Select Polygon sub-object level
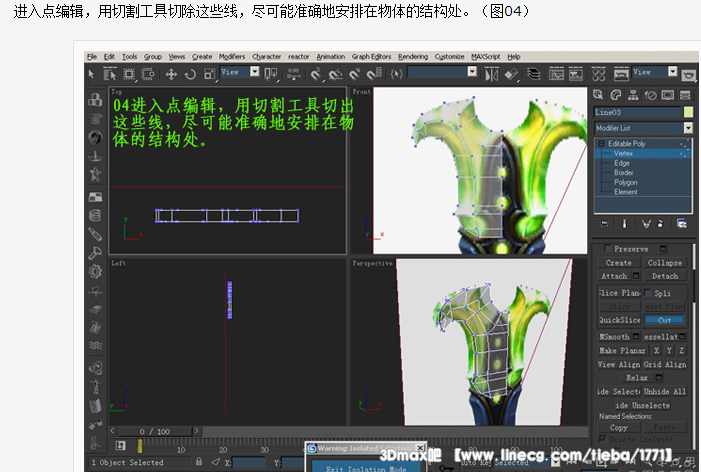Screen dimensions: 701x472 (625, 182)
